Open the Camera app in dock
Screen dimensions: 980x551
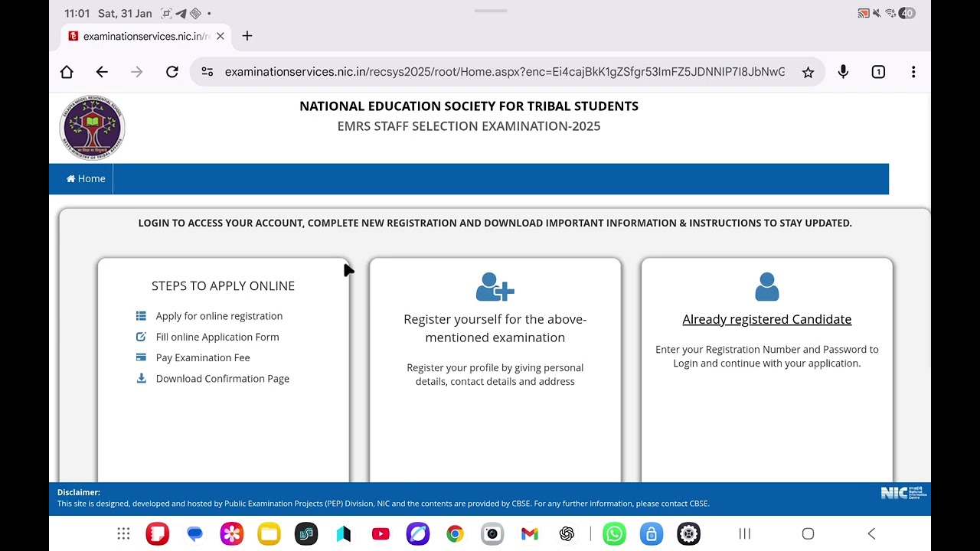[492, 533]
